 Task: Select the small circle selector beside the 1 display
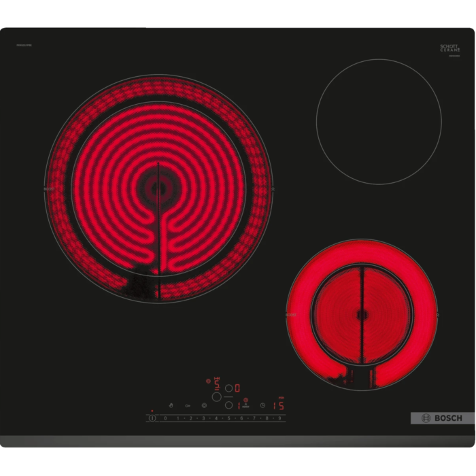point(228,405)
